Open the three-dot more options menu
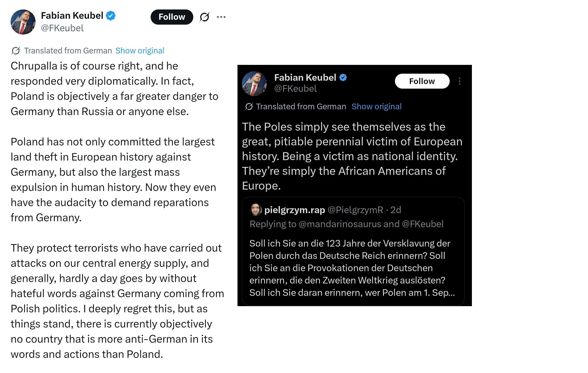Viewport: 588px width, 373px height. tap(221, 17)
